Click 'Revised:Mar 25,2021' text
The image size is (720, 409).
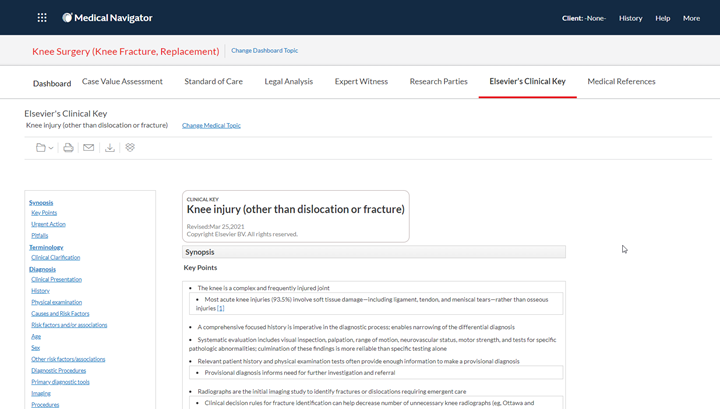coord(215,227)
